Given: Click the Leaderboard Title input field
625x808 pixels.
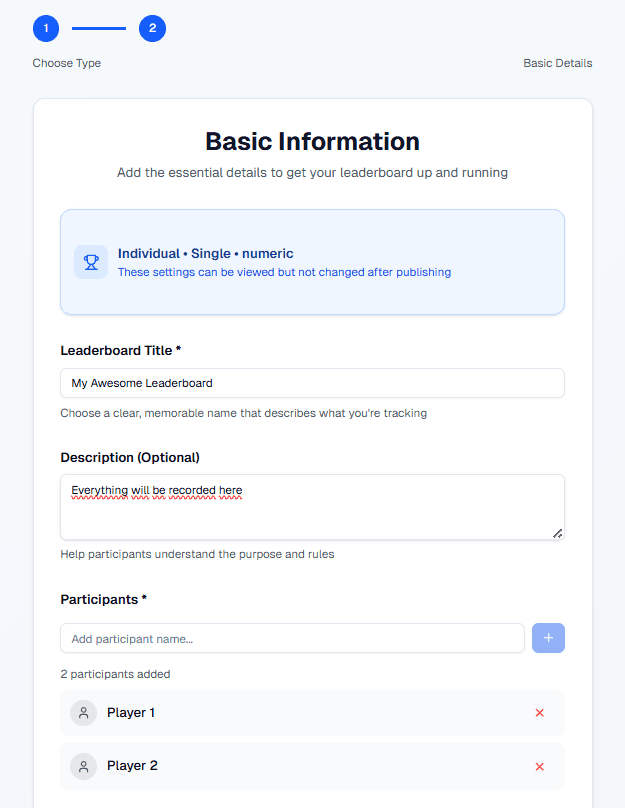Looking at the screenshot, I should (312, 383).
